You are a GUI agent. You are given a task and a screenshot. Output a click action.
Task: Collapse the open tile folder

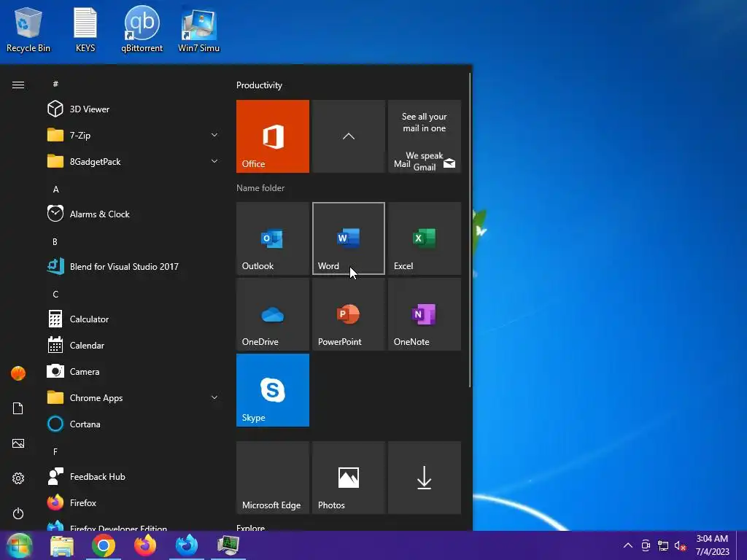coord(348,136)
